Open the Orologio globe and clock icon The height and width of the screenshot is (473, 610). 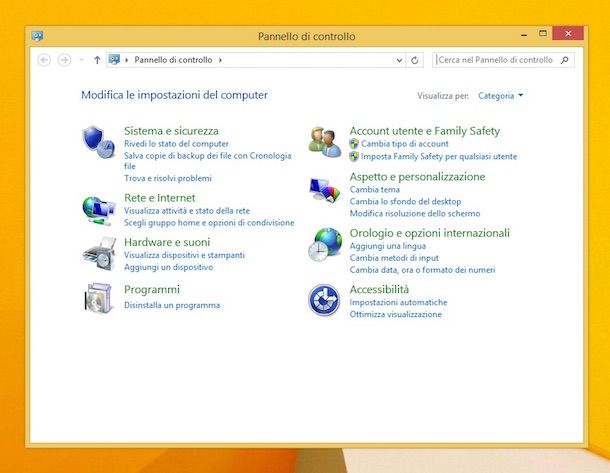click(325, 245)
